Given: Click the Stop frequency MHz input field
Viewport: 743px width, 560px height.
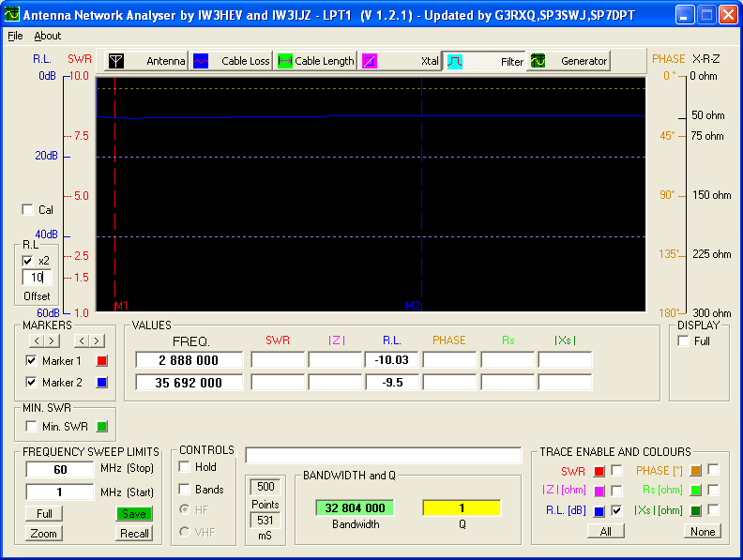Looking at the screenshot, I should (x=59, y=469).
